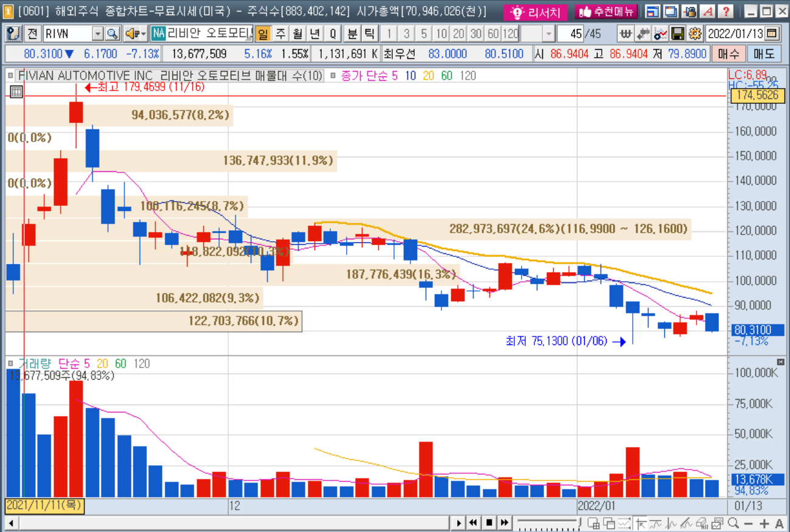Viewport: 790px width, 532px height.
Task: Select the 주 weekly period
Action: click(281, 33)
